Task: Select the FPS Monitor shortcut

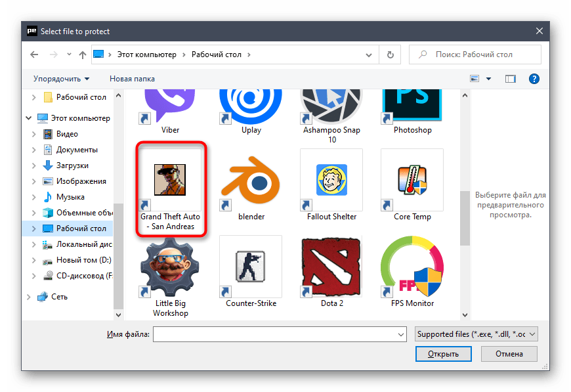Action: pyautogui.click(x=412, y=272)
